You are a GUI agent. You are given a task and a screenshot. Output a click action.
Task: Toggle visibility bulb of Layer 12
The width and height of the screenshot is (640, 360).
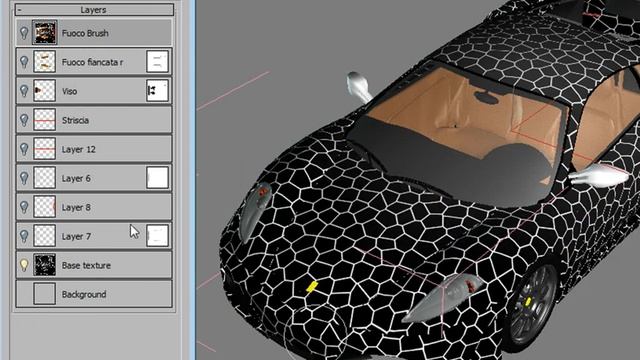(24, 149)
